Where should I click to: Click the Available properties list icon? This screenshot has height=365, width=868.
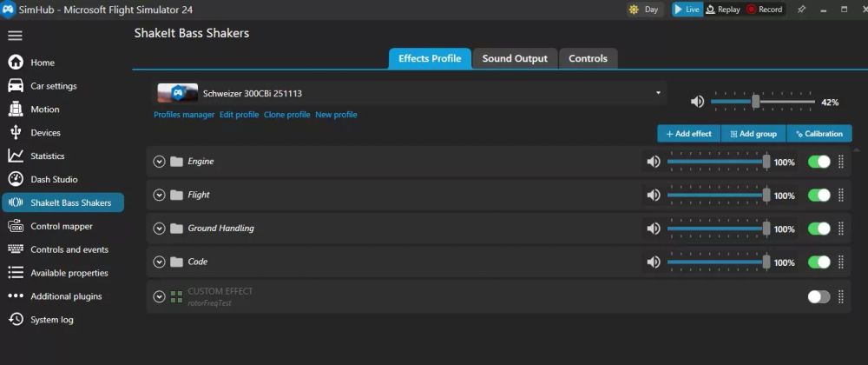click(x=16, y=273)
